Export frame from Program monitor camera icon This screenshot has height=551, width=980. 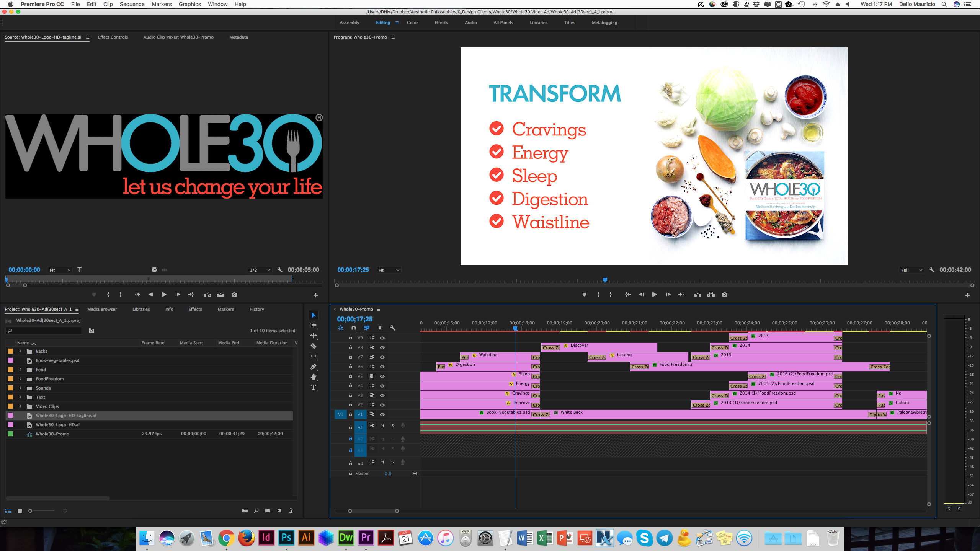click(725, 295)
